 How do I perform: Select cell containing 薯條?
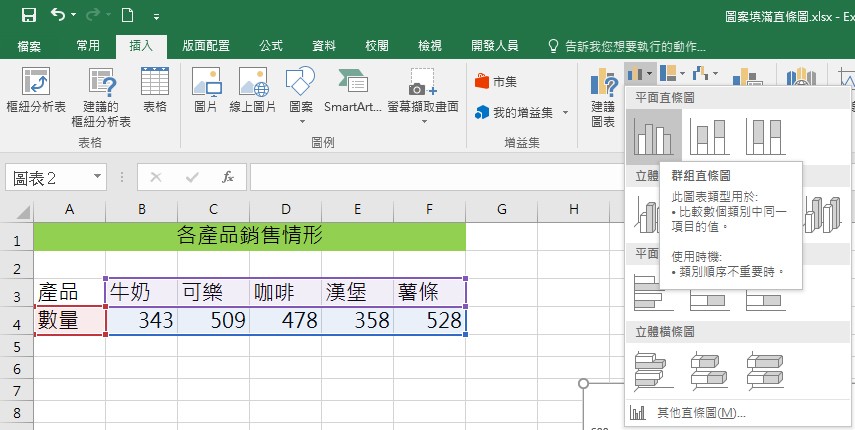[x=430, y=293]
